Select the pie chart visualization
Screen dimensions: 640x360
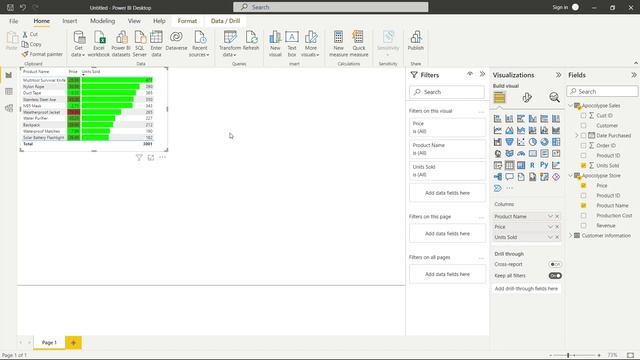point(533,142)
